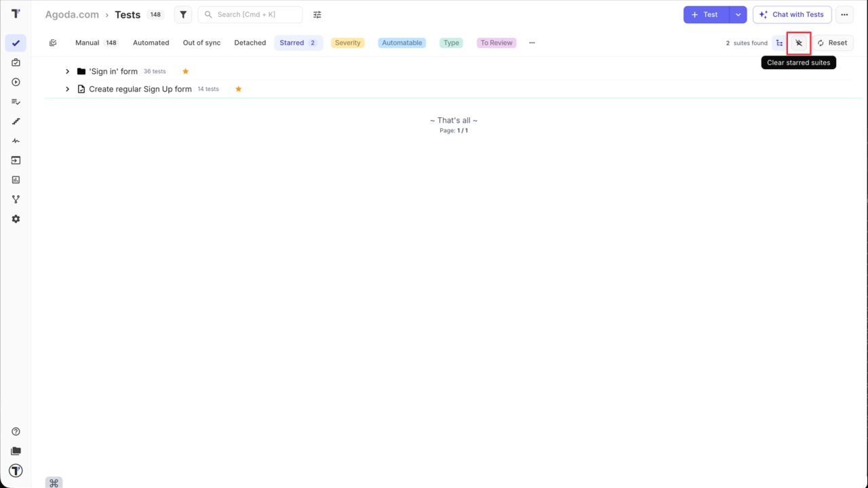The height and width of the screenshot is (488, 868).
Task: Open the test plans clipboard icon
Action: [x=16, y=62]
